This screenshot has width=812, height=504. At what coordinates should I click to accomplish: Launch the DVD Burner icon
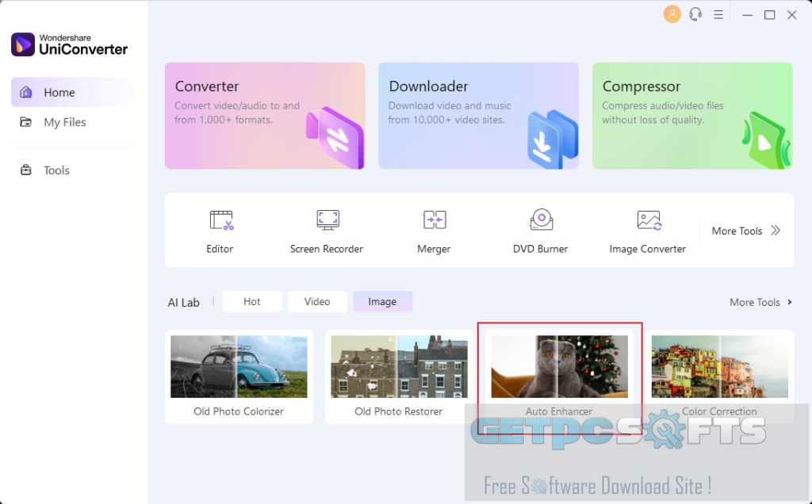[541, 220]
